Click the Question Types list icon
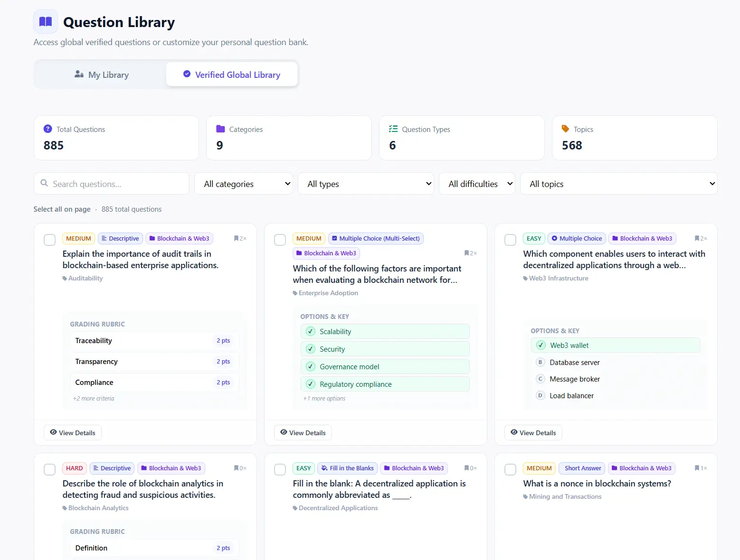The image size is (740, 560). 393,129
